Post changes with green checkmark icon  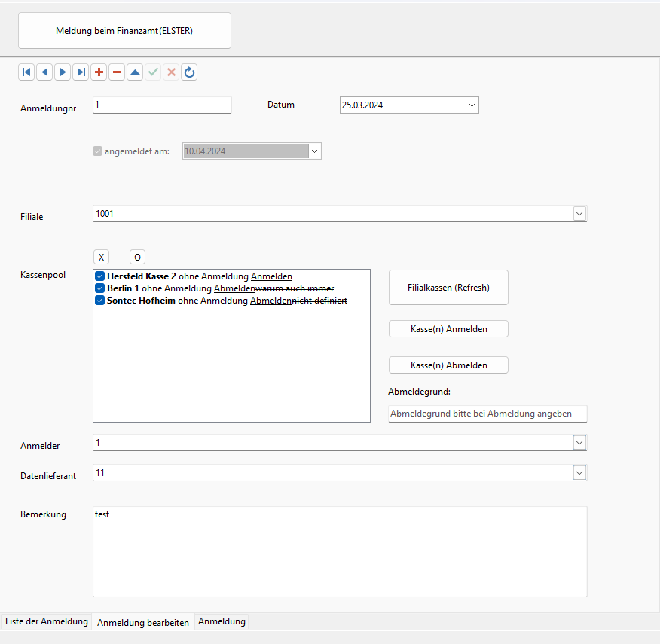pos(153,72)
